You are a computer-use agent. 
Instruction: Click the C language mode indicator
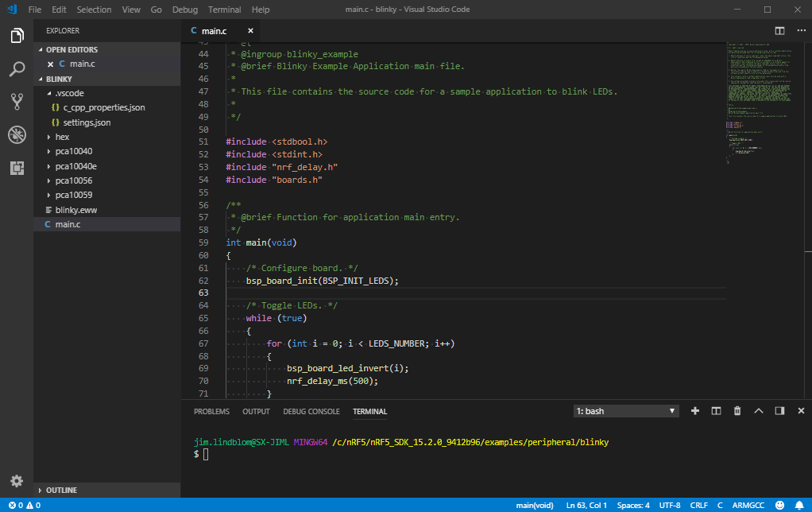point(720,506)
